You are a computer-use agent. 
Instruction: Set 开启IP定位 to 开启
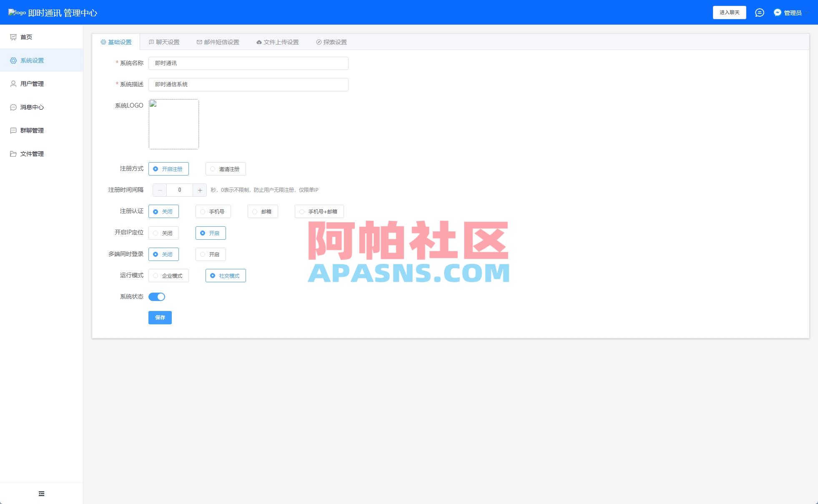pos(211,233)
